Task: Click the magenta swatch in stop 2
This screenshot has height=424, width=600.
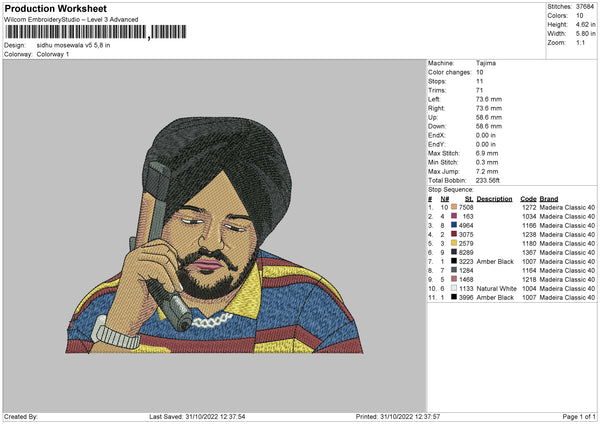Action: click(454, 216)
